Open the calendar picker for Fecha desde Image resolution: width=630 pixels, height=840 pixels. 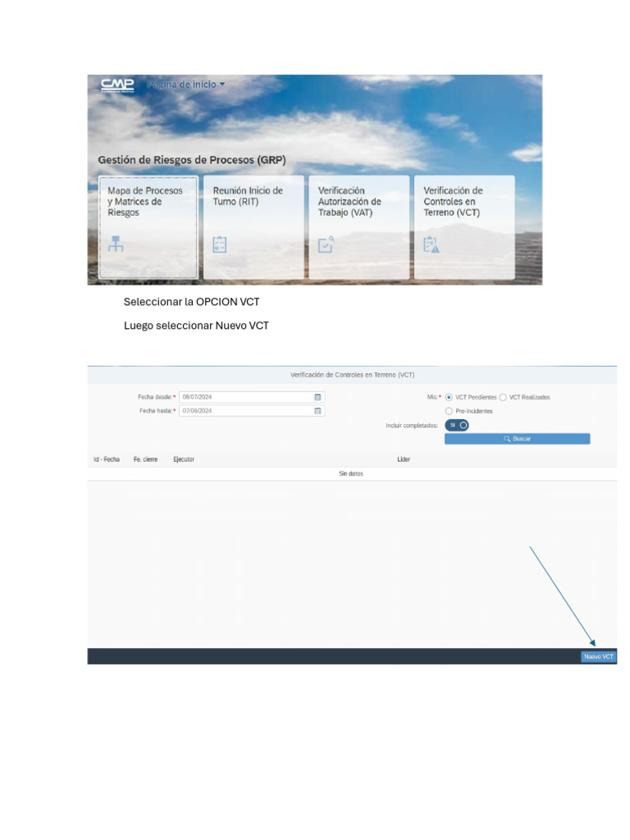tap(317, 397)
